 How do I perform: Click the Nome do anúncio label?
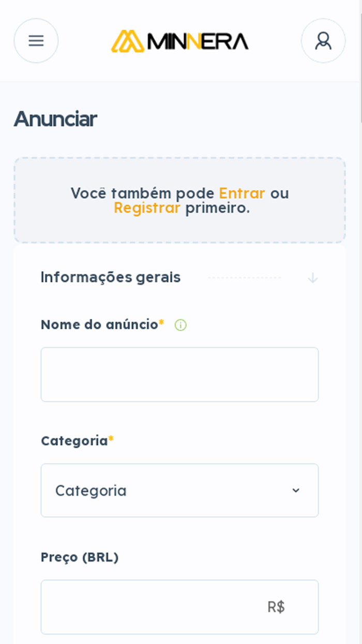coord(98,325)
